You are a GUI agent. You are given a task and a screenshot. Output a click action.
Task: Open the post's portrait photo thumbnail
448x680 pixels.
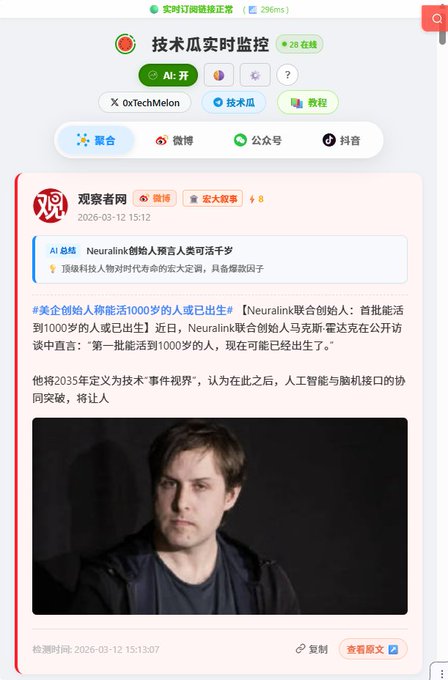(x=220, y=516)
